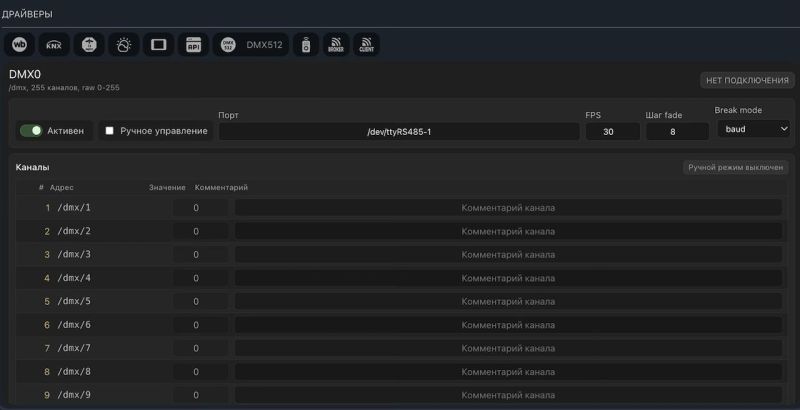Click the comment field for /dmx/1

[508, 208]
